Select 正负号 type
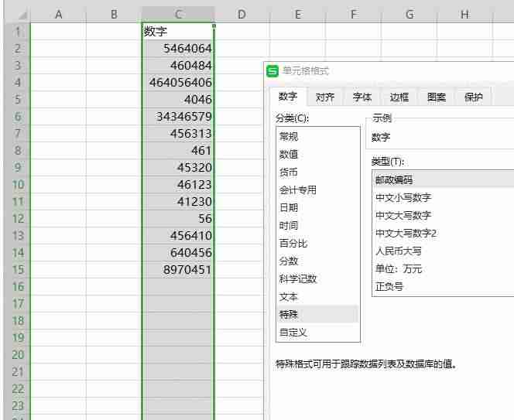514x420 pixels. click(x=444, y=287)
